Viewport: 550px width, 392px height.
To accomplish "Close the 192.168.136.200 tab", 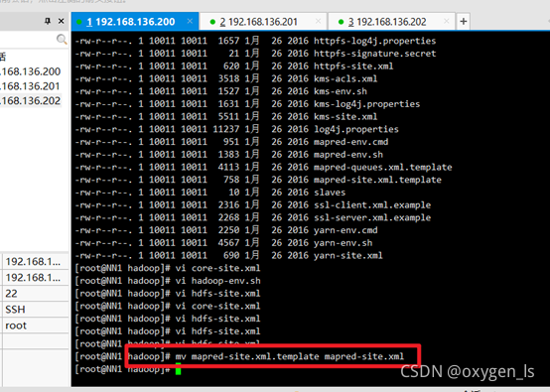I will pyautogui.click(x=190, y=22).
